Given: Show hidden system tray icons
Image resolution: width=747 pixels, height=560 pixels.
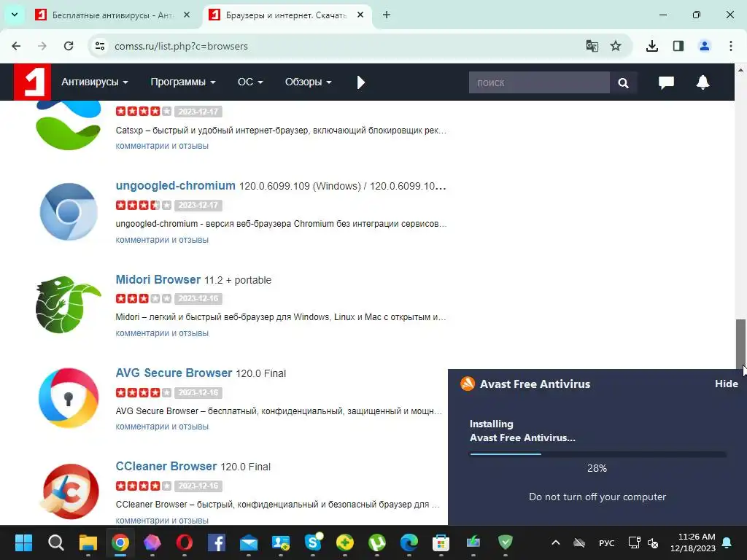Looking at the screenshot, I should (555, 542).
